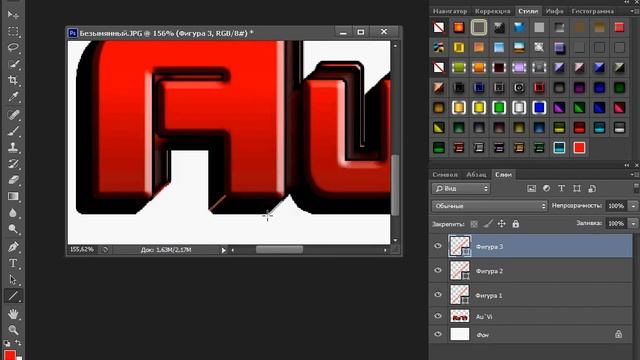Filter layers by adjustment layers icon

pos(546,189)
